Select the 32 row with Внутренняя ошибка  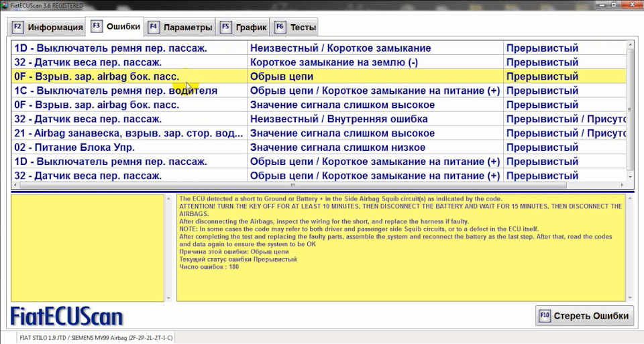click(x=319, y=119)
